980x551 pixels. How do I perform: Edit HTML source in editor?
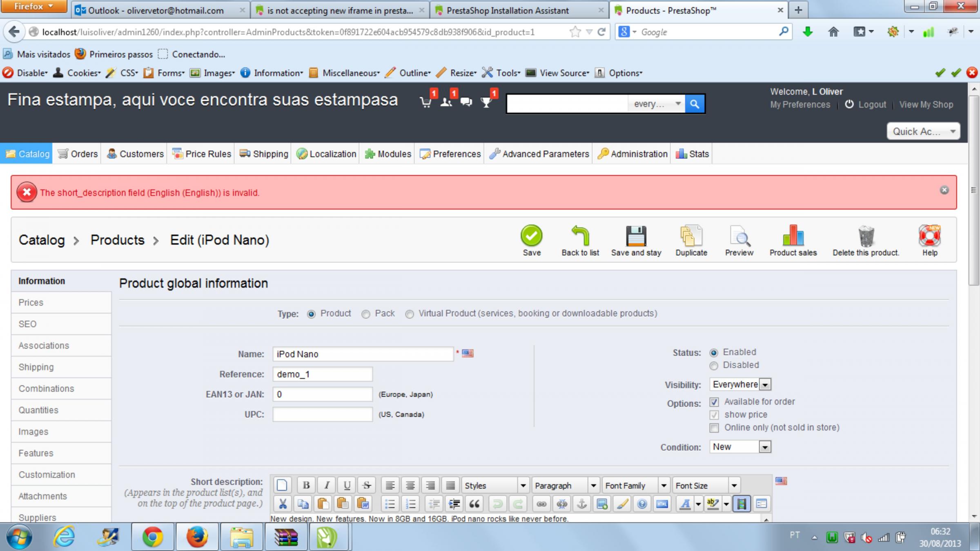click(x=662, y=504)
